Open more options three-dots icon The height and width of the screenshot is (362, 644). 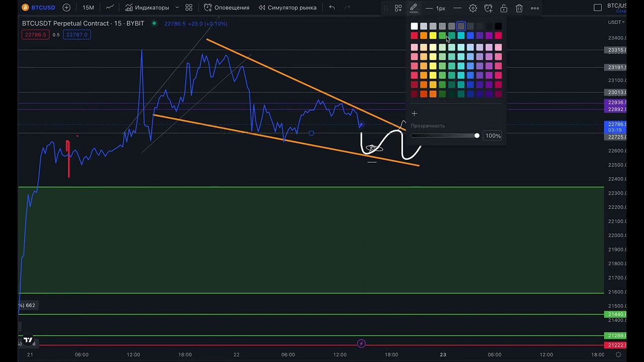(535, 8)
